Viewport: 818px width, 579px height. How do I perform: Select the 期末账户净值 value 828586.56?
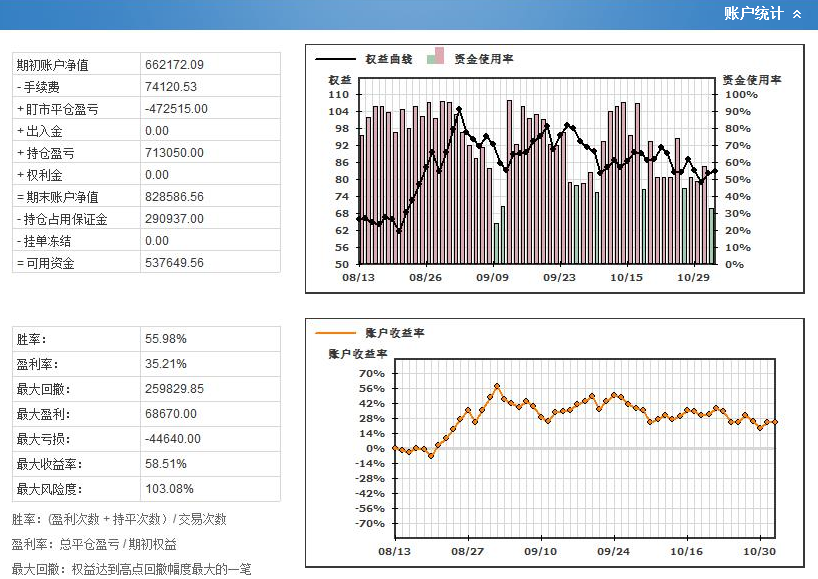coord(174,197)
